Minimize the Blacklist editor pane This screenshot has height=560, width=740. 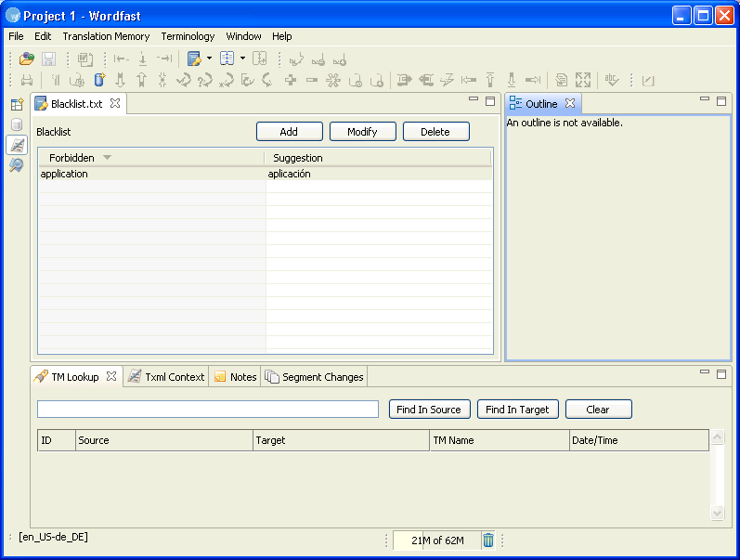tap(474, 99)
